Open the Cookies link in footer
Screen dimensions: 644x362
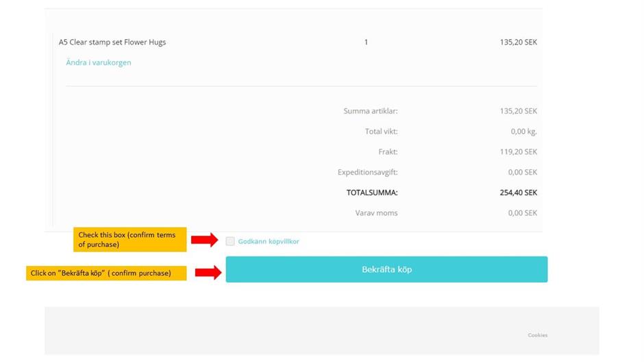(538, 335)
